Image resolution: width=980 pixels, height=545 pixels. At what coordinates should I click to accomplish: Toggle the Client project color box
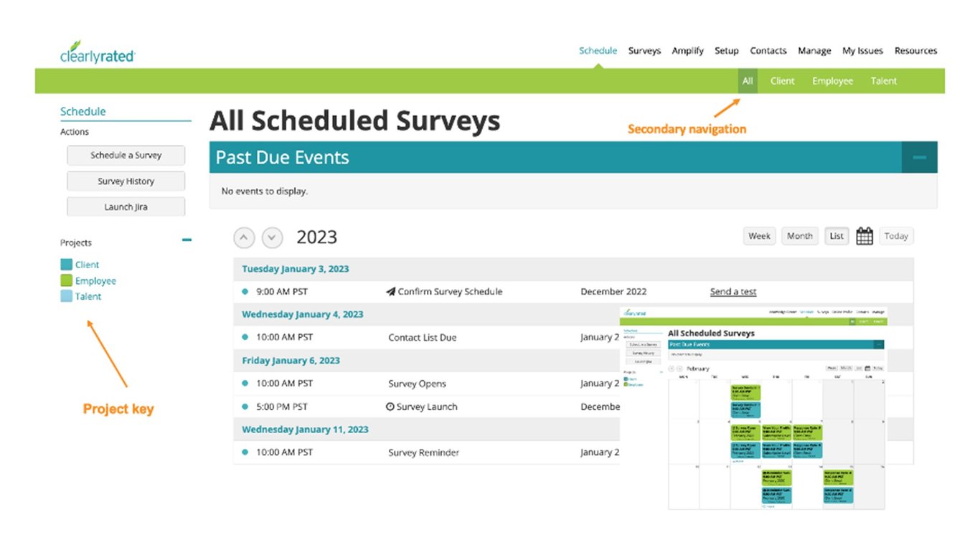[66, 265]
